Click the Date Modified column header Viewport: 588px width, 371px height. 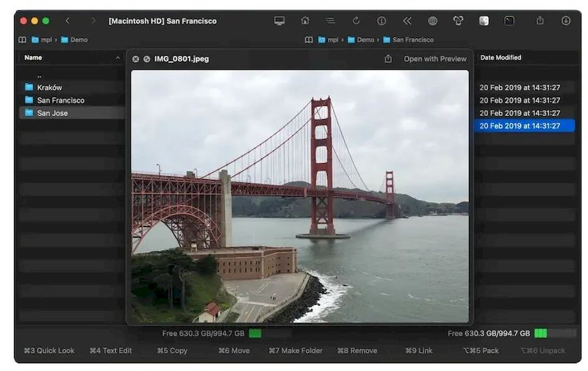pos(501,57)
